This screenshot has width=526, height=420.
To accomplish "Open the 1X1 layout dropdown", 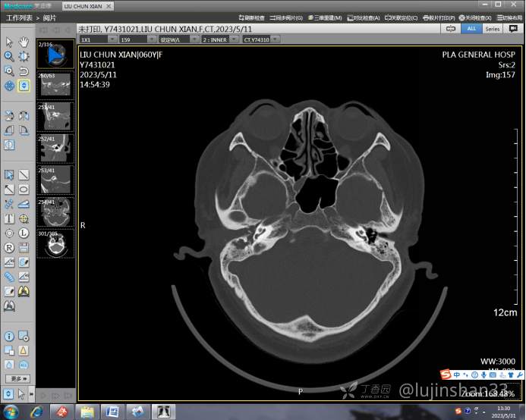I will 96,39.
